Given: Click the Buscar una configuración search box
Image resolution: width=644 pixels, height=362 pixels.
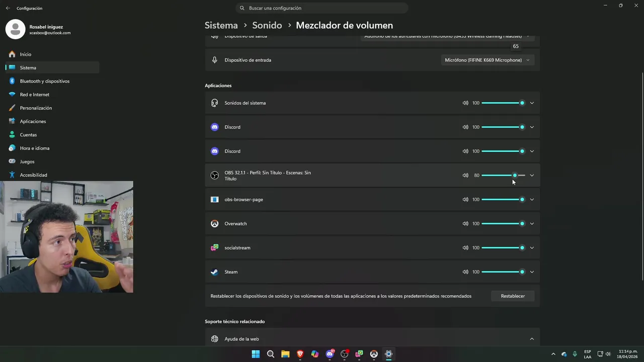Looking at the screenshot, I should click(x=321, y=8).
